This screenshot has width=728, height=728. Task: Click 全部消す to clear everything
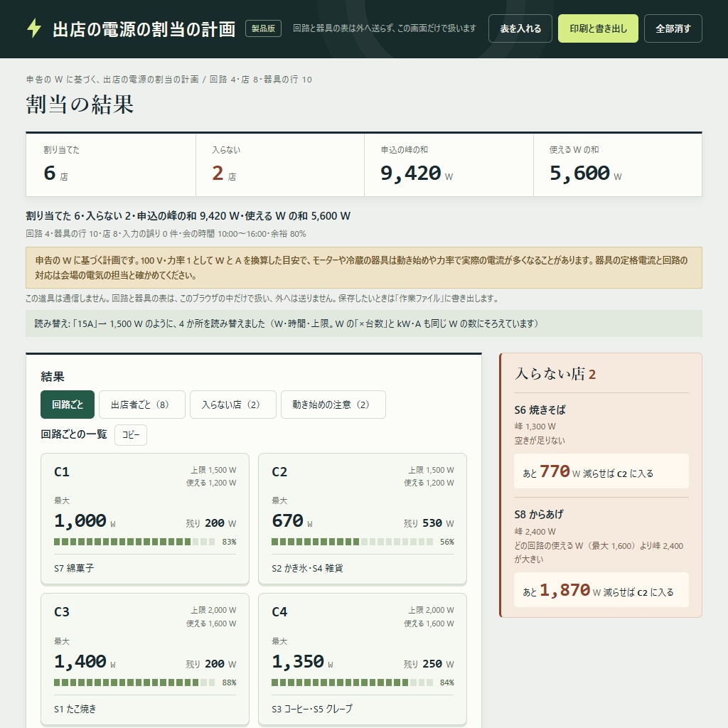(673, 28)
